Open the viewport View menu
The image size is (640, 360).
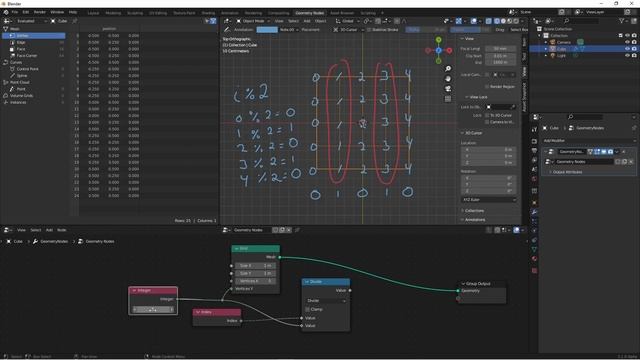tap(279, 21)
